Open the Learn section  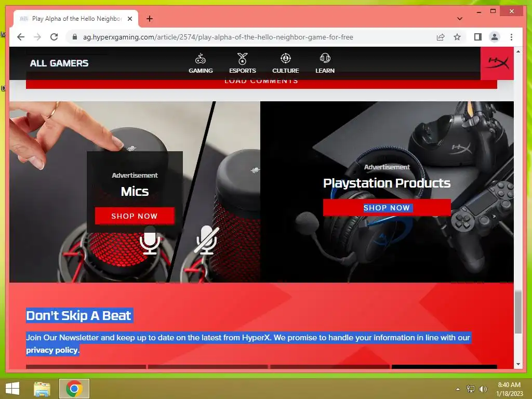(325, 63)
